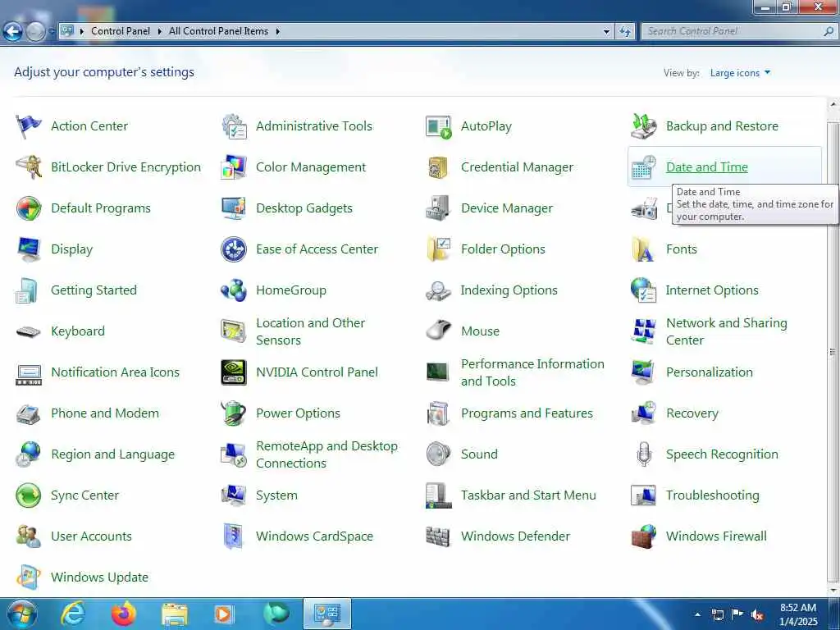Click the Device Manager icon
This screenshot has width=840, height=630.
(439, 208)
